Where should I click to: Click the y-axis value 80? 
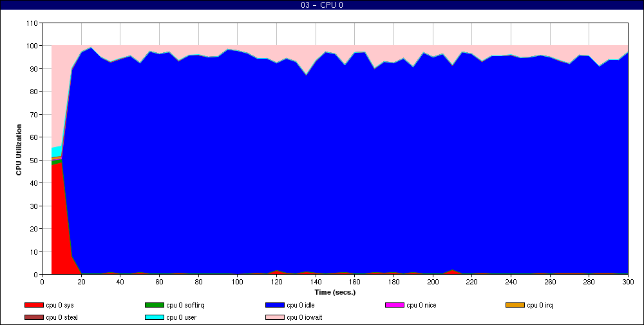click(x=34, y=92)
